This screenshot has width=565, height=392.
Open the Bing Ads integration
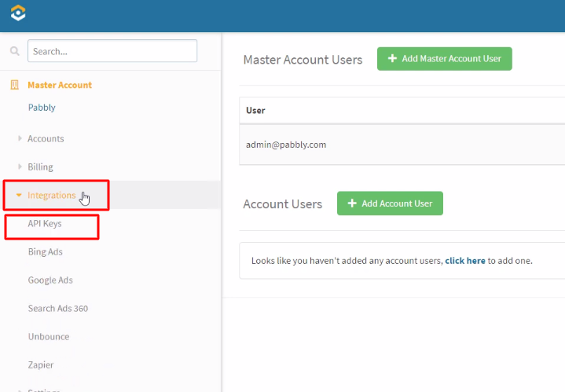(46, 252)
